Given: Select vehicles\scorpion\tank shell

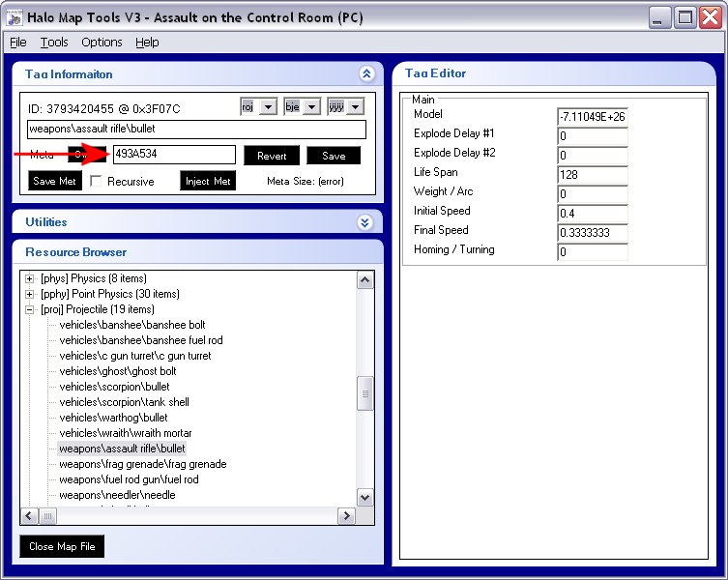Looking at the screenshot, I should [x=124, y=402].
